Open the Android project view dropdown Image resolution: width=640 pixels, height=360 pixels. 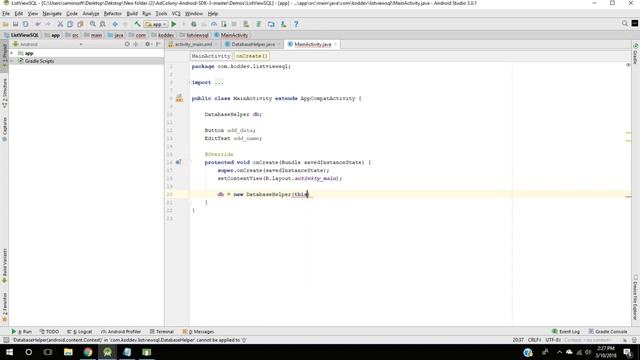pyautogui.click(x=47, y=44)
